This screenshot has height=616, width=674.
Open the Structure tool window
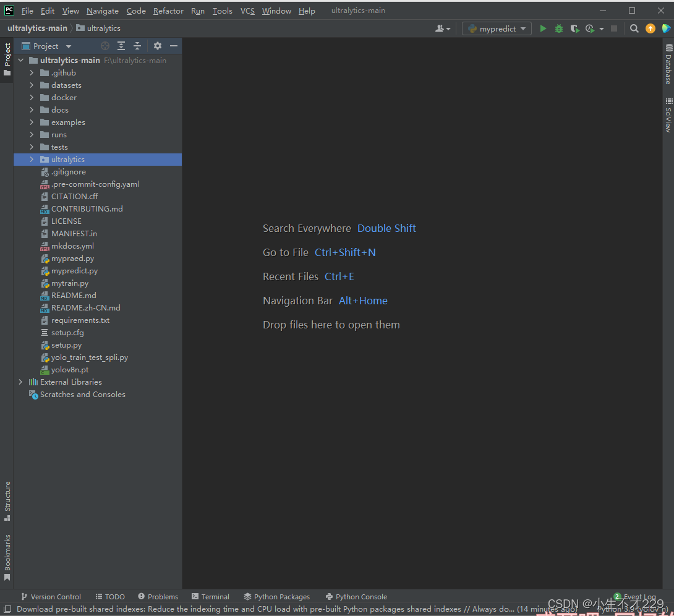click(x=7, y=501)
